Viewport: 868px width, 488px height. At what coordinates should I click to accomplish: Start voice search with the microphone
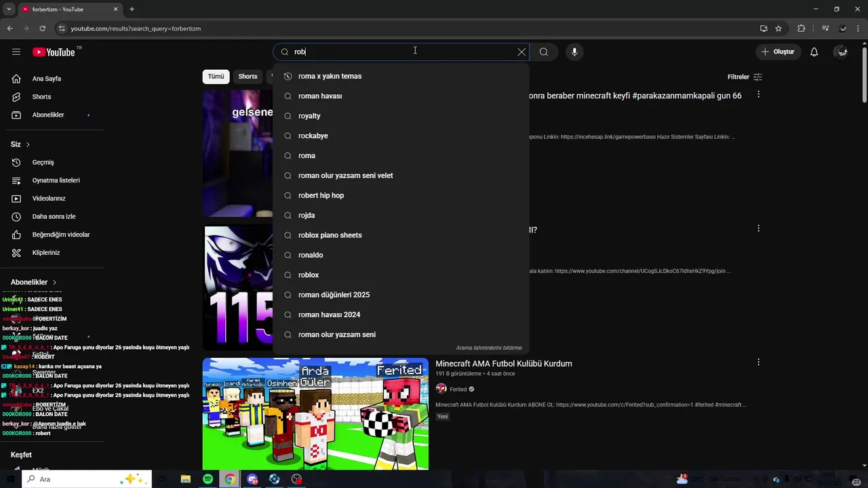pos(574,52)
